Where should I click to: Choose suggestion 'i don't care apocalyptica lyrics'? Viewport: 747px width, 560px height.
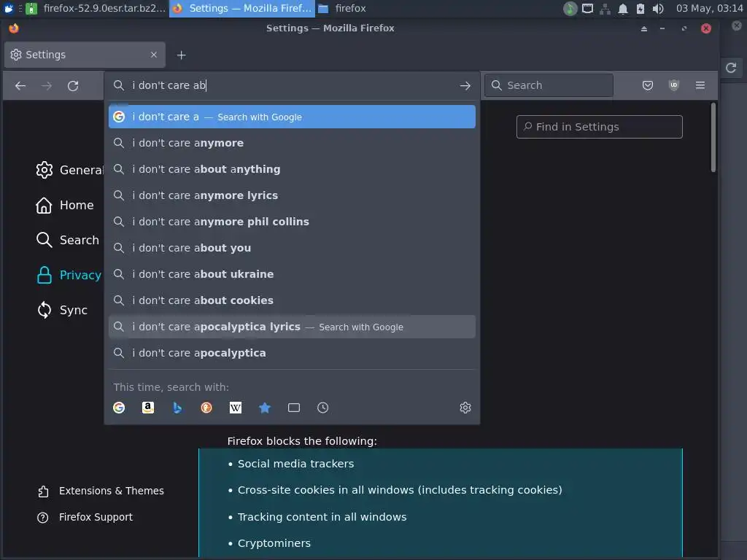[292, 327]
